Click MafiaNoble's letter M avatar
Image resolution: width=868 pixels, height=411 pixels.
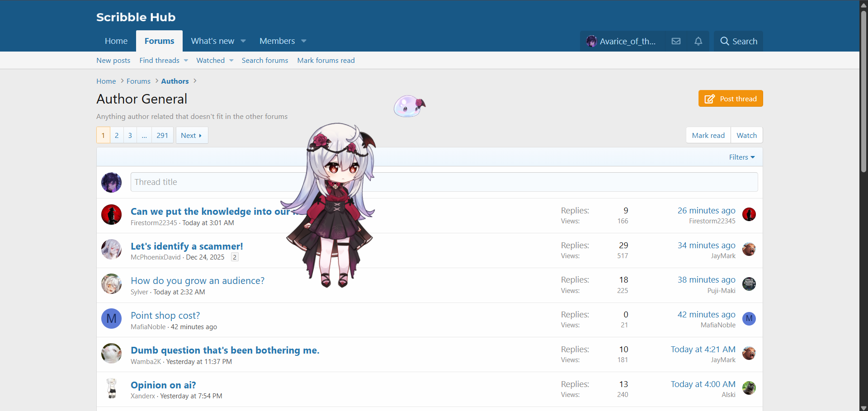coord(111,318)
